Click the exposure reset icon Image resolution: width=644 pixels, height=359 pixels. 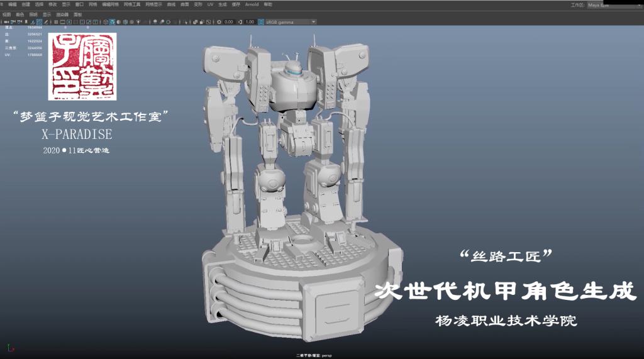click(x=218, y=22)
